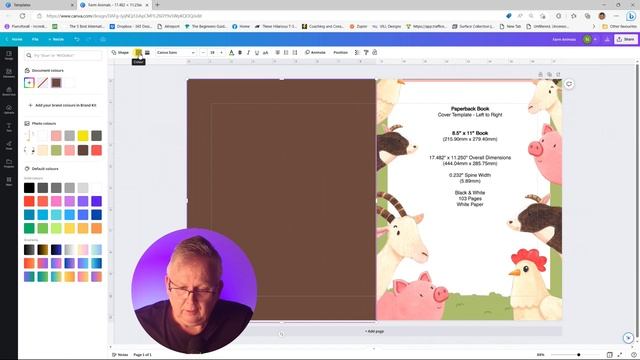Screen dimensions: 640x360
Task: Enter fullscreen present mode
Action: tap(620, 355)
